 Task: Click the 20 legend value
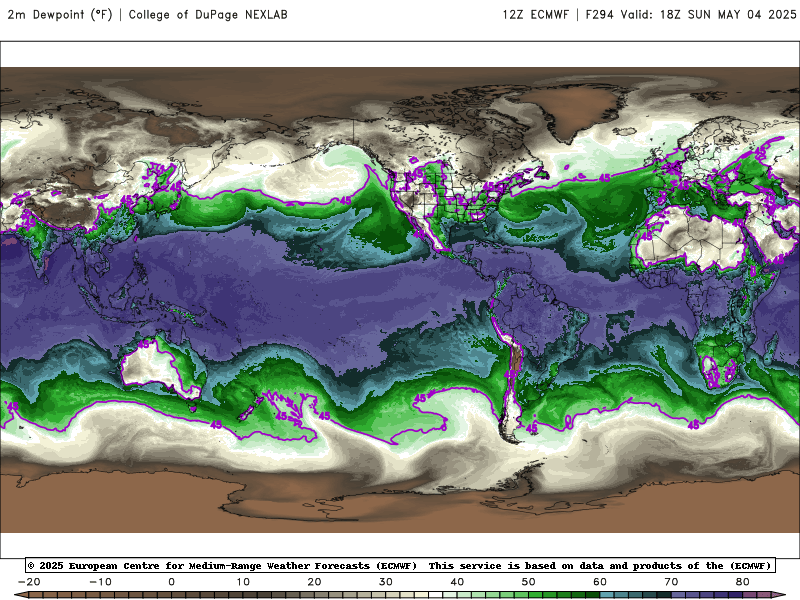click(x=314, y=582)
